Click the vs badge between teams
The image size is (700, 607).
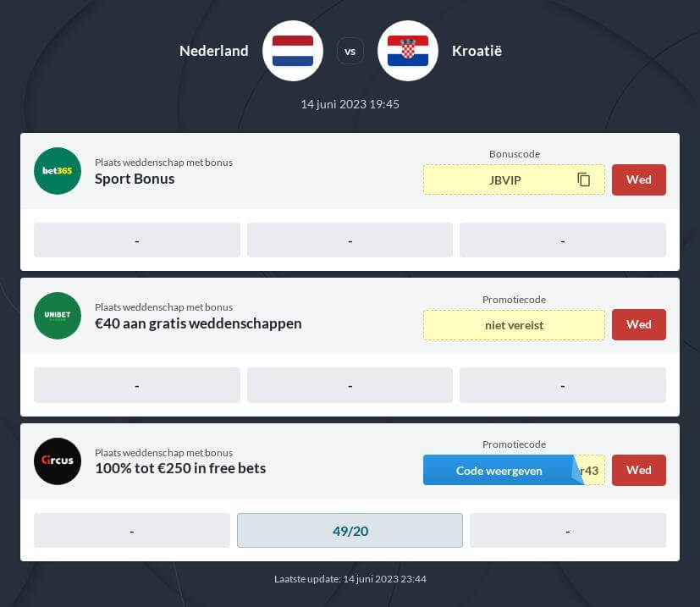coord(350,52)
